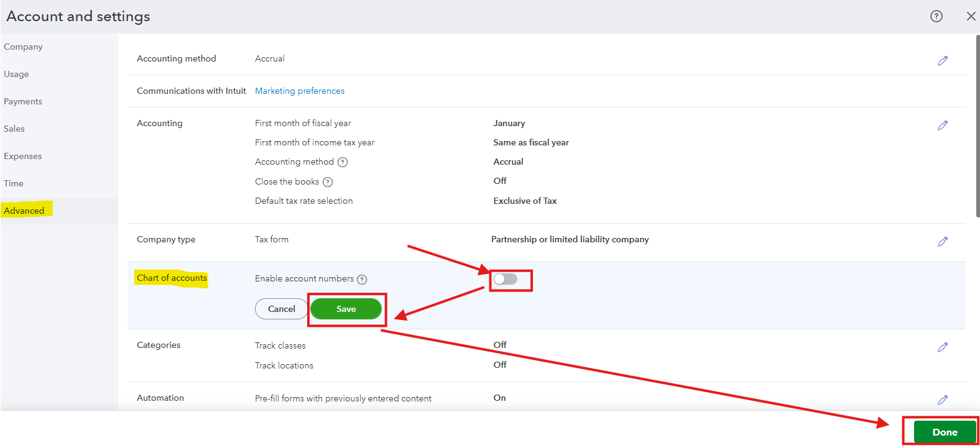The width and height of the screenshot is (980, 448).
Task: Edit Company type using the pencil icon
Action: coord(943,242)
